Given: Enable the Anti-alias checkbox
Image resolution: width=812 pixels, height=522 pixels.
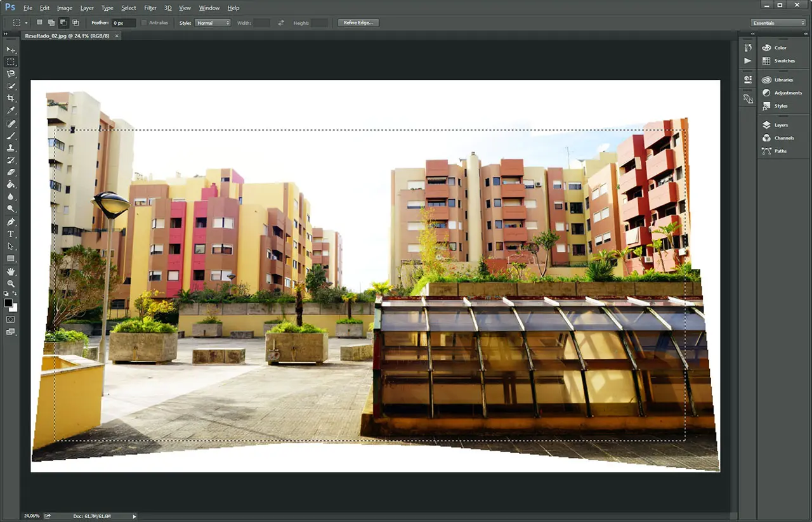Looking at the screenshot, I should coord(144,23).
